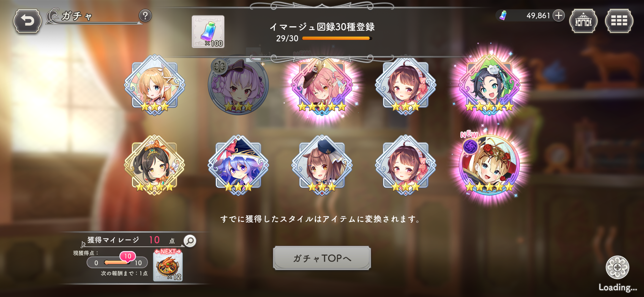Tap the crystal x100 reward icon
Image resolution: width=644 pixels, height=297 pixels.
[x=208, y=32]
